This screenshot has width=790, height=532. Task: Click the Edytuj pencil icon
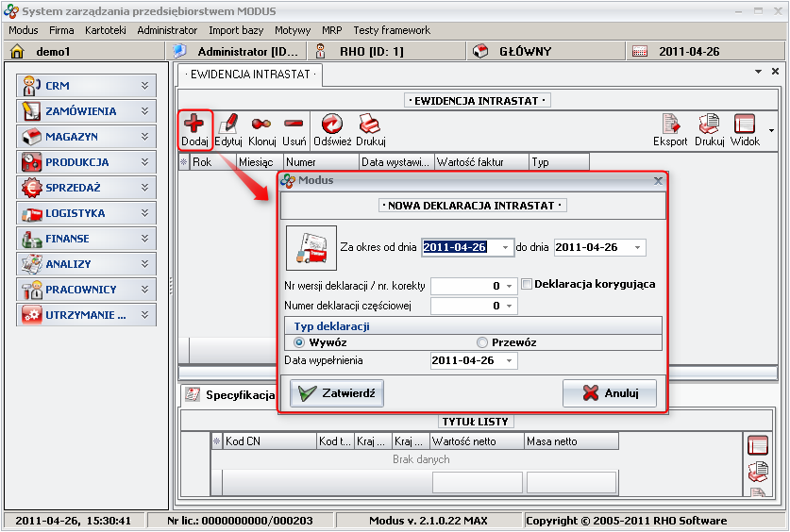click(228, 124)
